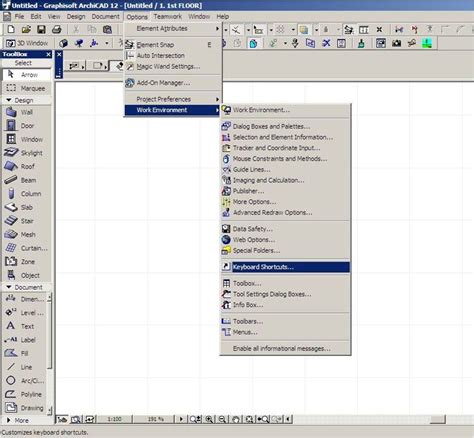The width and height of the screenshot is (474, 438).
Task: Activate the Arrow selection tool
Action: click(x=26, y=75)
